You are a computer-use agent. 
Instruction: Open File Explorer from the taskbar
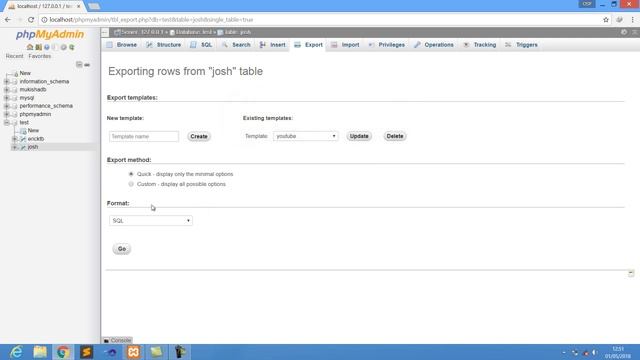tap(40, 352)
